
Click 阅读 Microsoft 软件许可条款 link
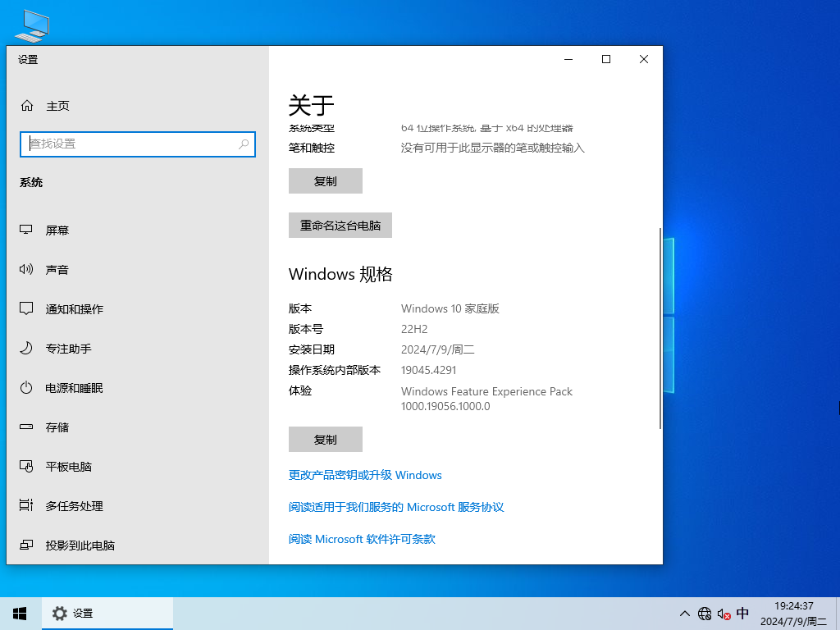(x=361, y=539)
